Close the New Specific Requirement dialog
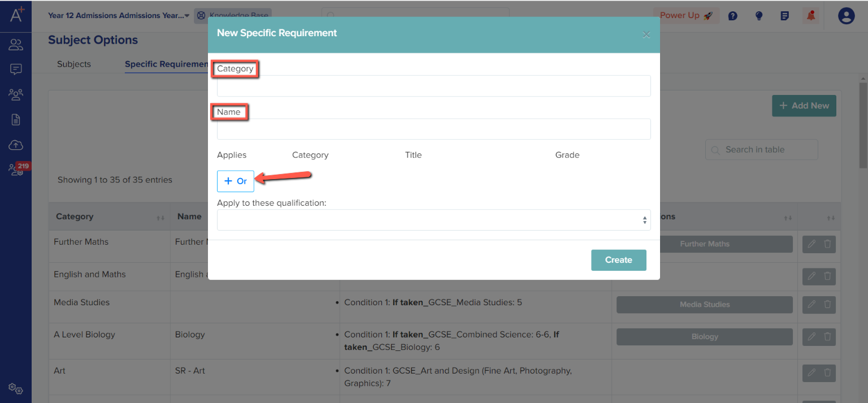Image resolution: width=868 pixels, height=403 pixels. tap(646, 34)
